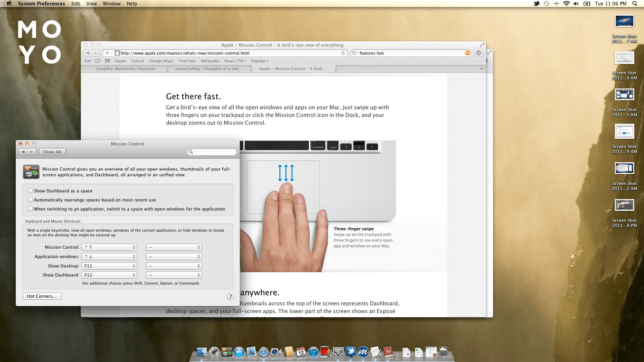The image size is (644, 362).
Task: Open Show Desktop F11 dropdown
Action: (109, 266)
